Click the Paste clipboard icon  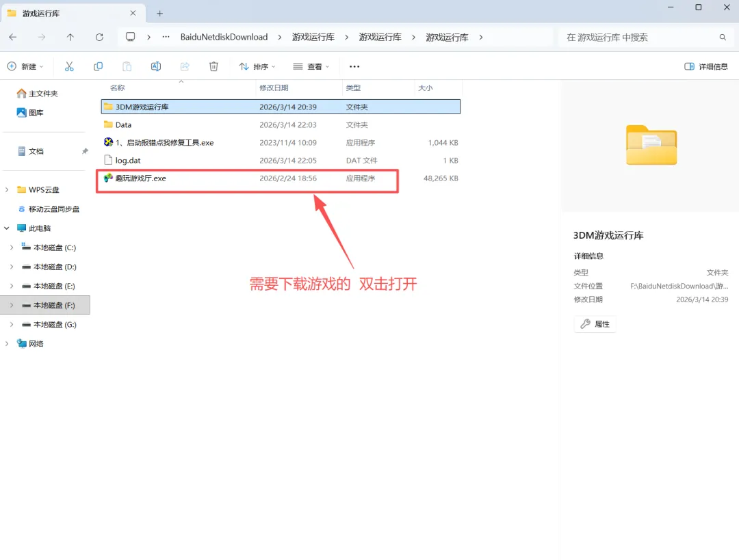pyautogui.click(x=127, y=66)
